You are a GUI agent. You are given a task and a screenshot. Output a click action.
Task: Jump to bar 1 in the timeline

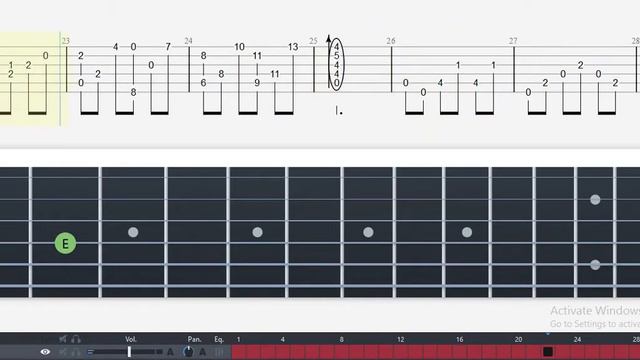[x=239, y=339]
